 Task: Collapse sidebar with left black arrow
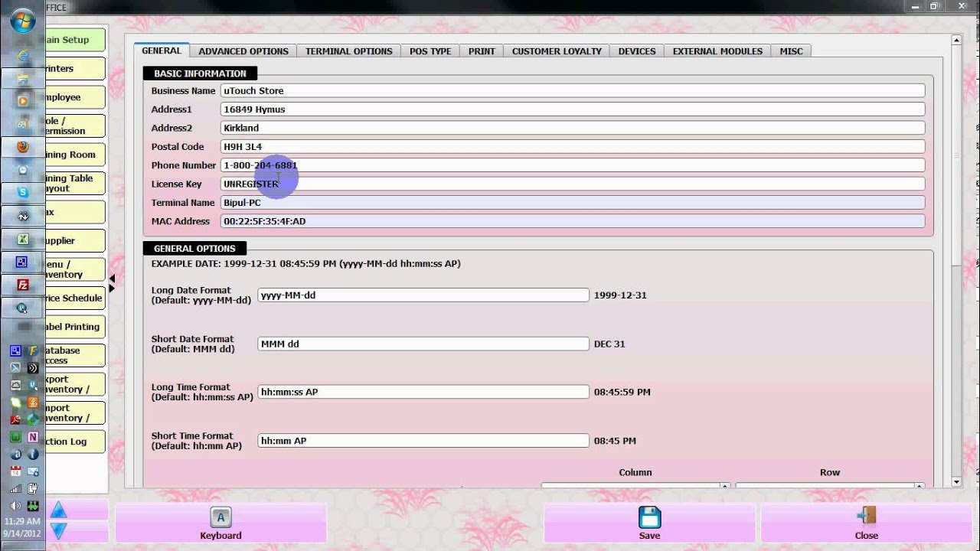click(x=112, y=279)
